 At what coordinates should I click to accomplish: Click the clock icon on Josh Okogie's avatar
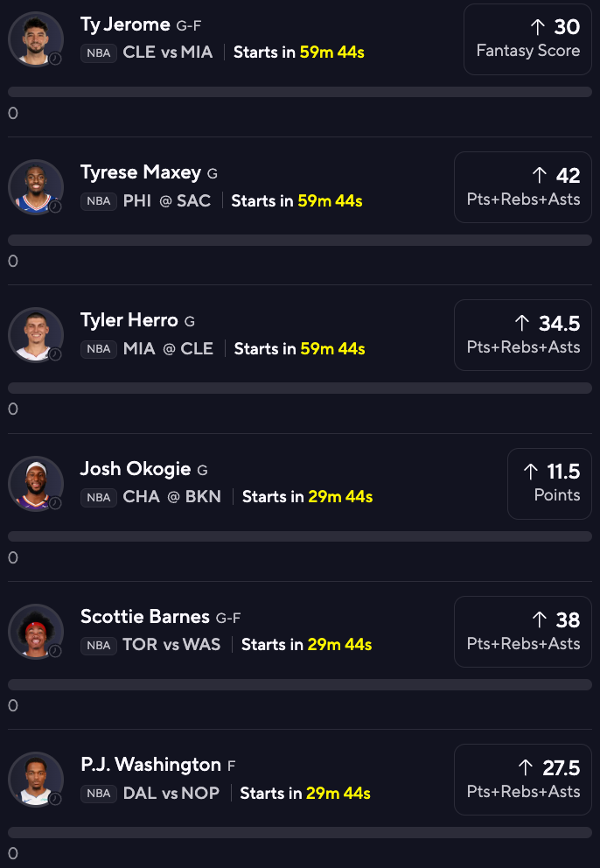(x=55, y=502)
